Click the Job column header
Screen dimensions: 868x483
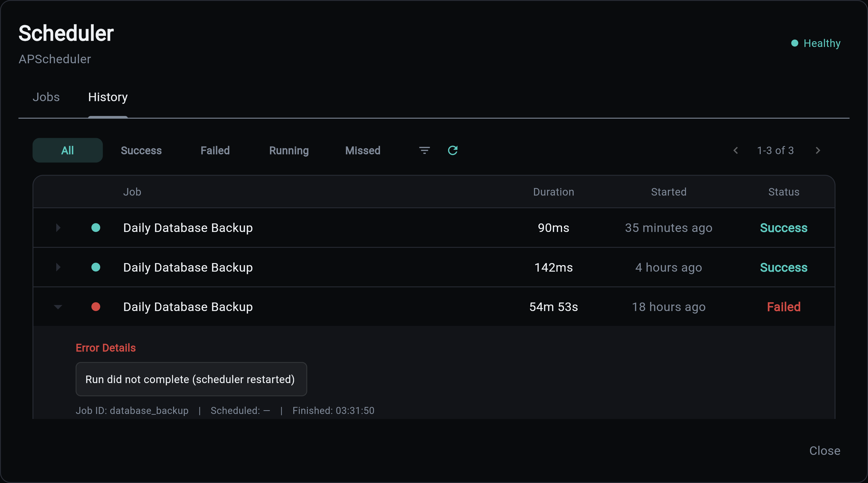(132, 192)
